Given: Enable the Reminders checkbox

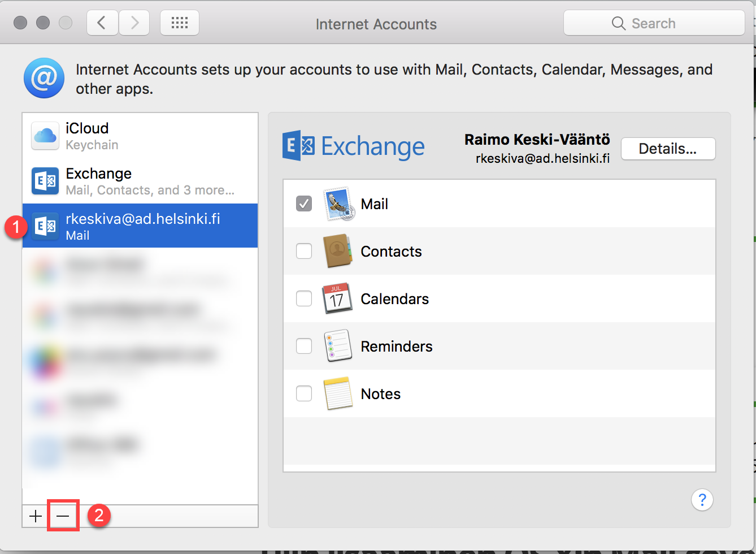Looking at the screenshot, I should tap(304, 346).
